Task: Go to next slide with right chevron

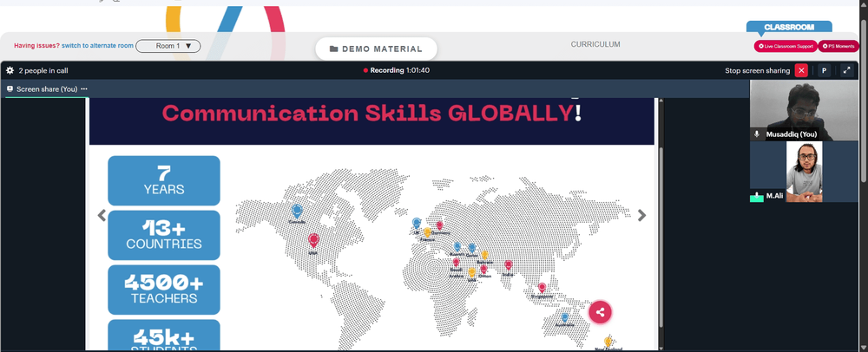Action: pyautogui.click(x=641, y=215)
